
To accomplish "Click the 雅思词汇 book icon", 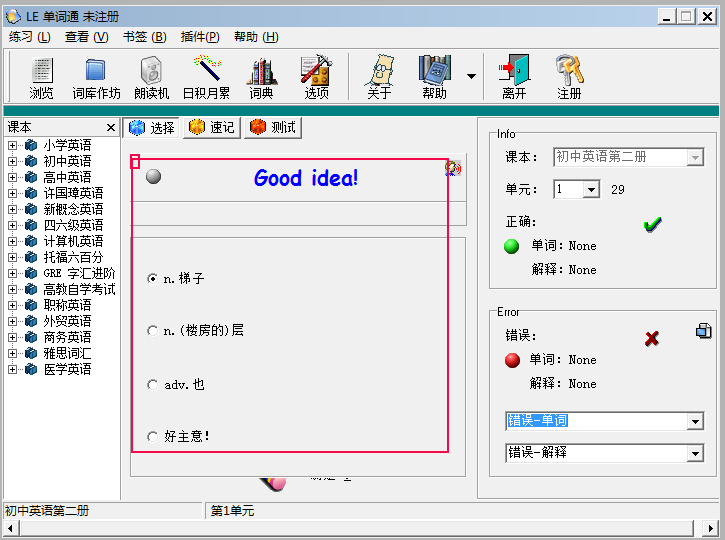I will (31, 353).
